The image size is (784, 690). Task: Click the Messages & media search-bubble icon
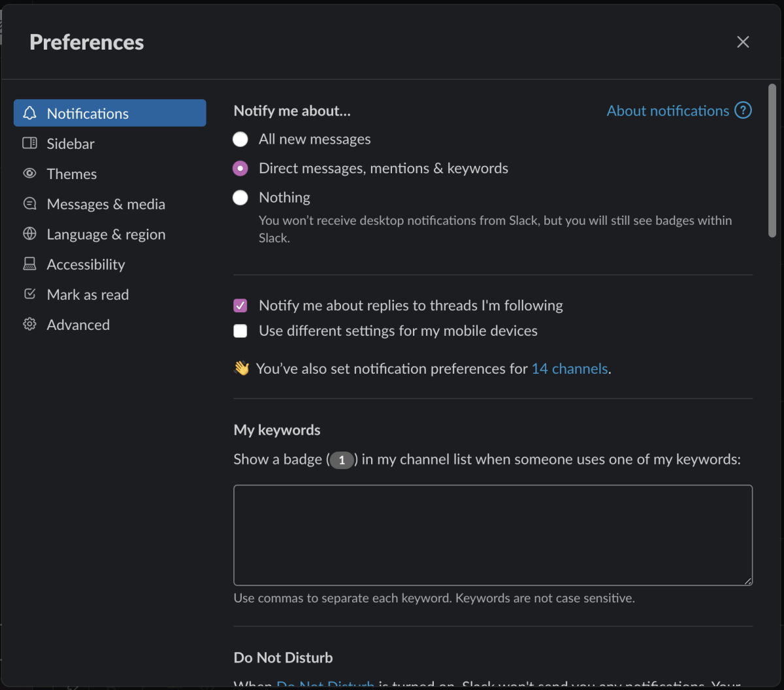29,204
